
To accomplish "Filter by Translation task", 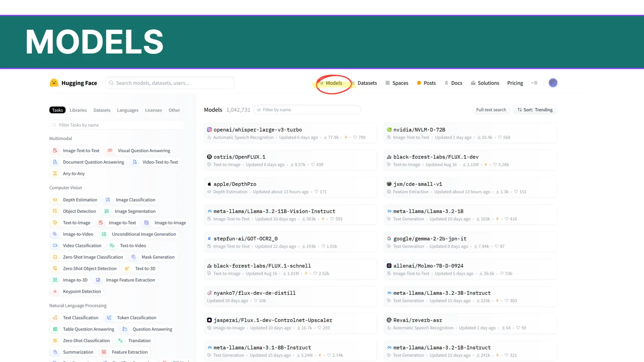I will pyautogui.click(x=134, y=340).
